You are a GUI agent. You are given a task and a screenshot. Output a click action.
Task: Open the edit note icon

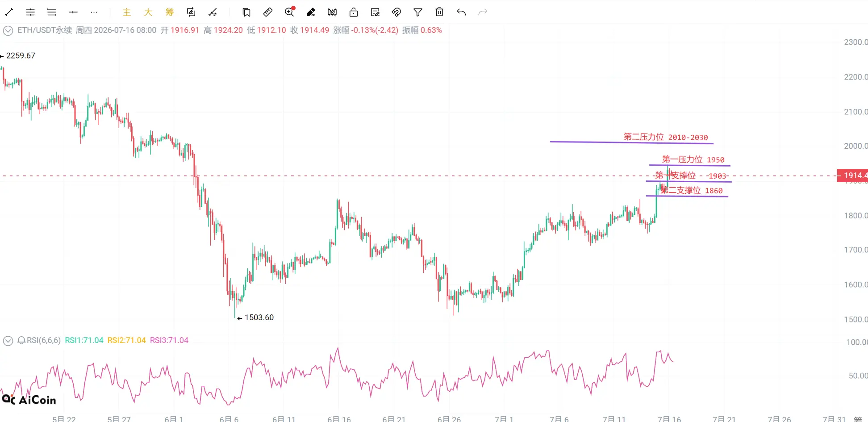pos(375,12)
